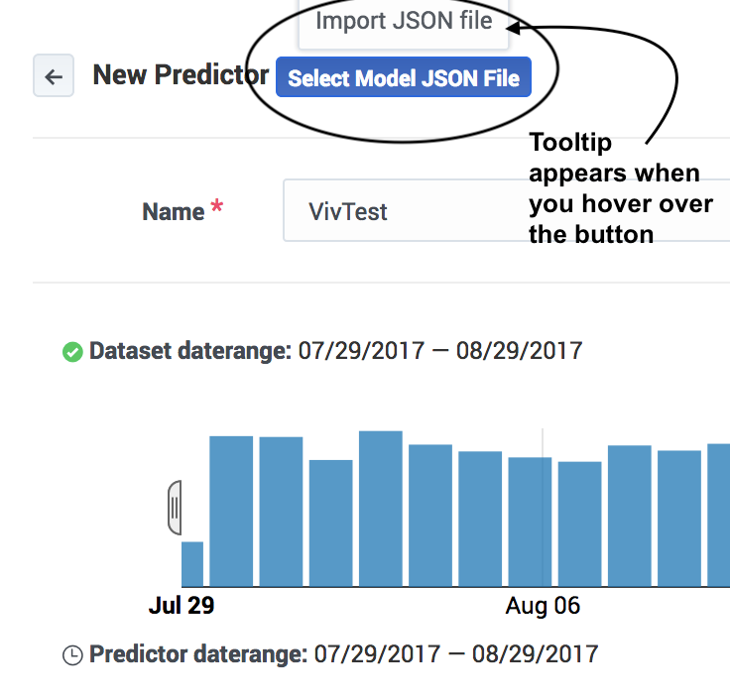
Task: Click the Name field label
Action: [174, 211]
